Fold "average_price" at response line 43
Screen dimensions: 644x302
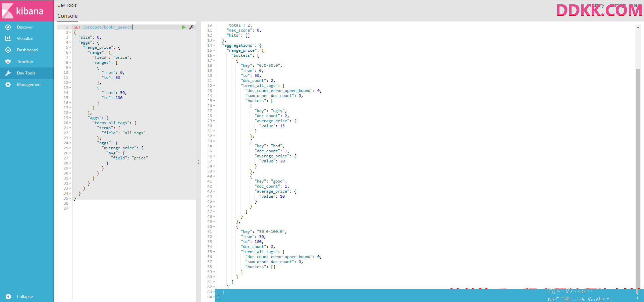pos(214,191)
